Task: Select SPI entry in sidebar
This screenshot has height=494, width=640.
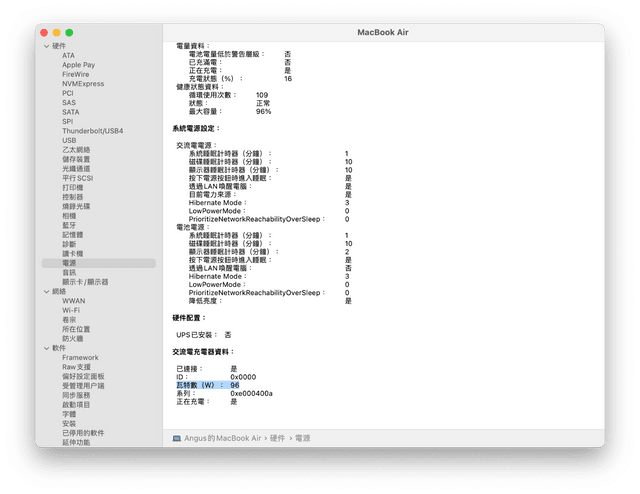Action: pyautogui.click(x=67, y=121)
